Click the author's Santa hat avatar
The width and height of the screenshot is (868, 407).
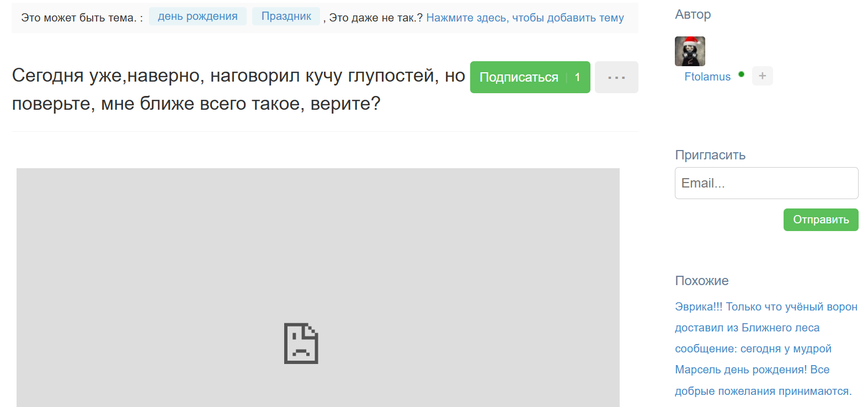(690, 51)
